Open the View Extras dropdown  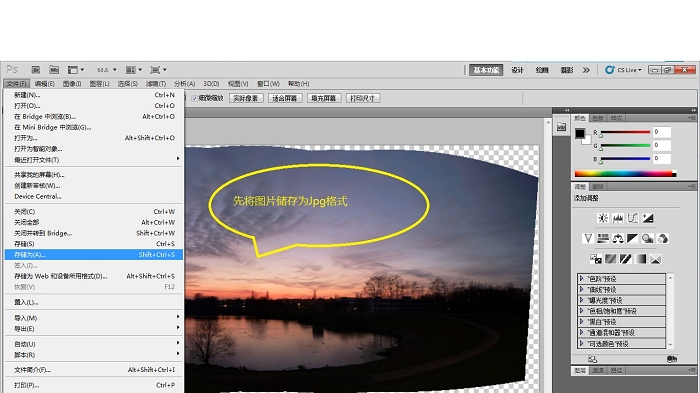click(75, 70)
